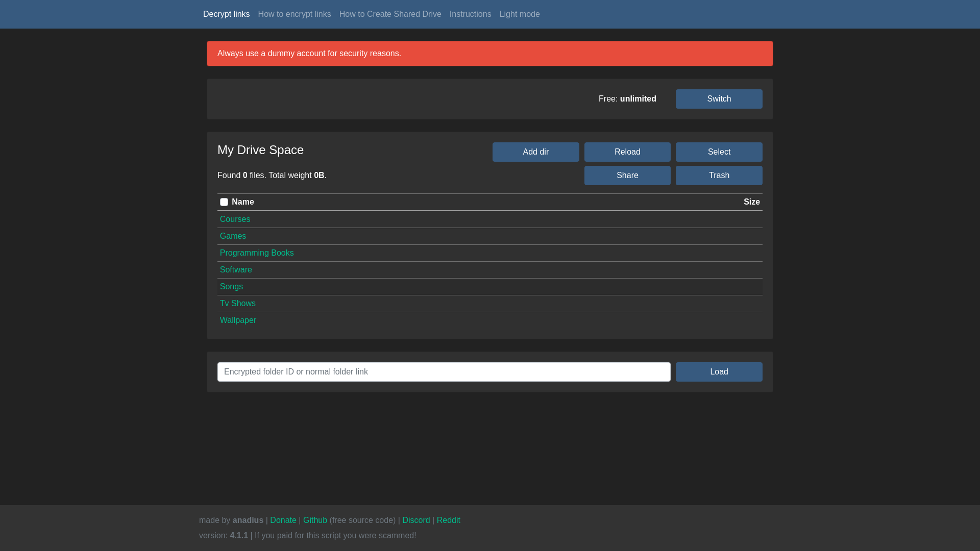
Task: Enable Light mode toggle
Action: (520, 14)
